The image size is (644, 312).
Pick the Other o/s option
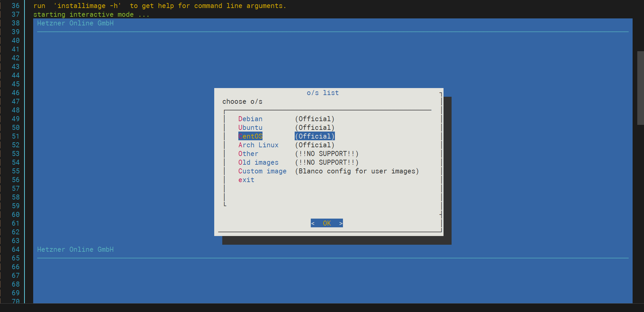coord(248,154)
